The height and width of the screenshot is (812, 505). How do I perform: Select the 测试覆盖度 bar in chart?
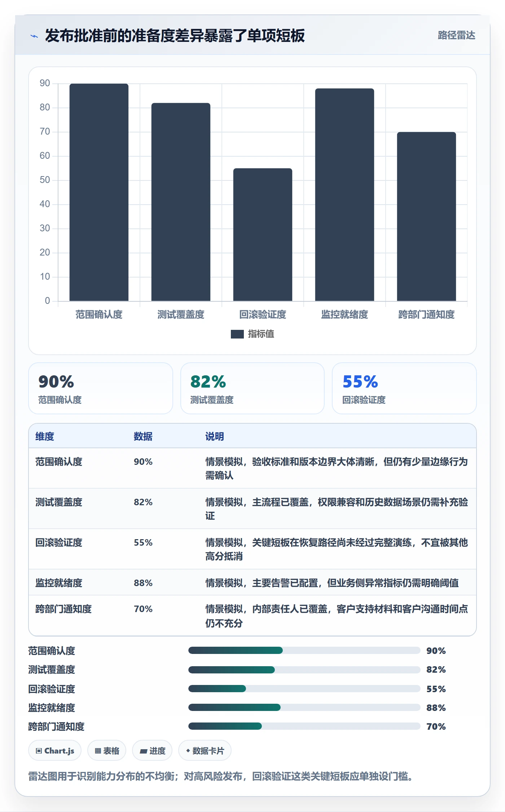181,202
